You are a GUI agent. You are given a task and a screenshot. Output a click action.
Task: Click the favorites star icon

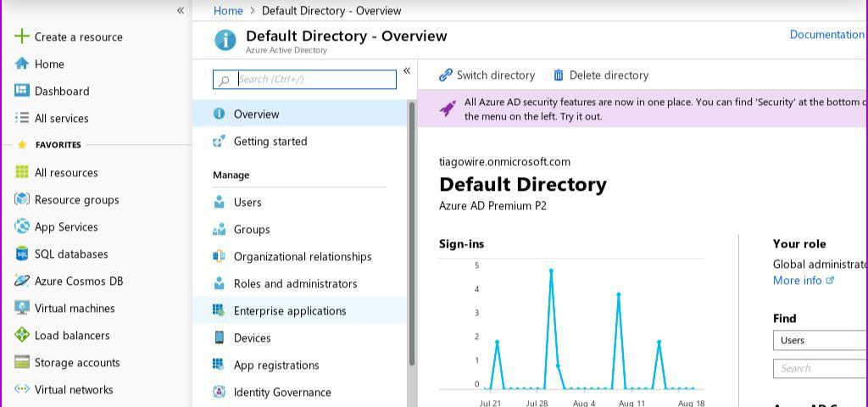pos(21,144)
